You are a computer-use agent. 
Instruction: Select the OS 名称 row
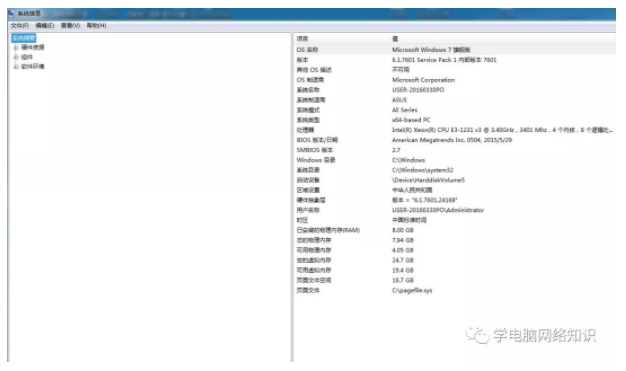455,50
